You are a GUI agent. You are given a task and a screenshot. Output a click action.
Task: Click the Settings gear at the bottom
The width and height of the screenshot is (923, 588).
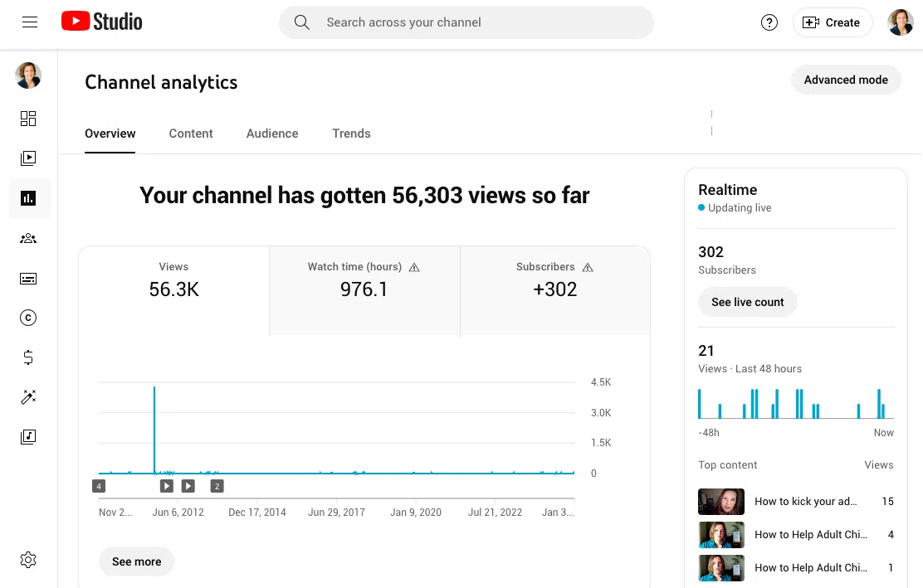(28, 560)
